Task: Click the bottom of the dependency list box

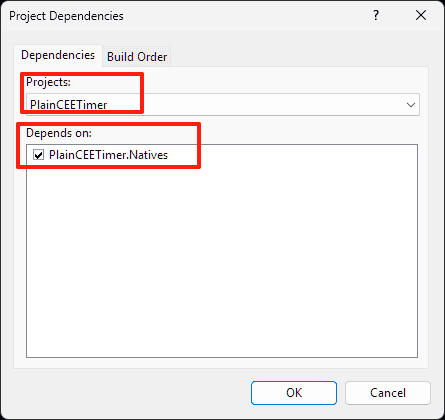Action: pyautogui.click(x=222, y=350)
